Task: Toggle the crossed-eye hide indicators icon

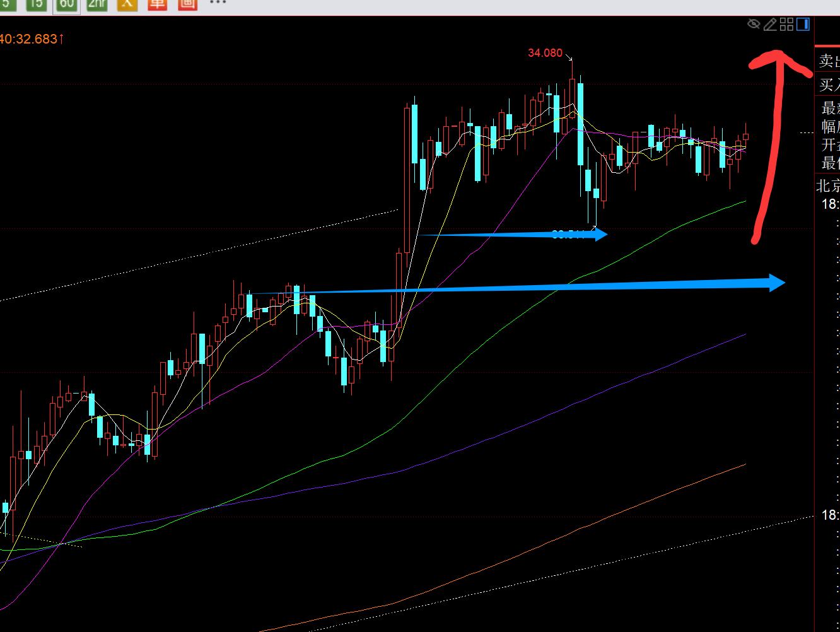Action: [x=754, y=24]
